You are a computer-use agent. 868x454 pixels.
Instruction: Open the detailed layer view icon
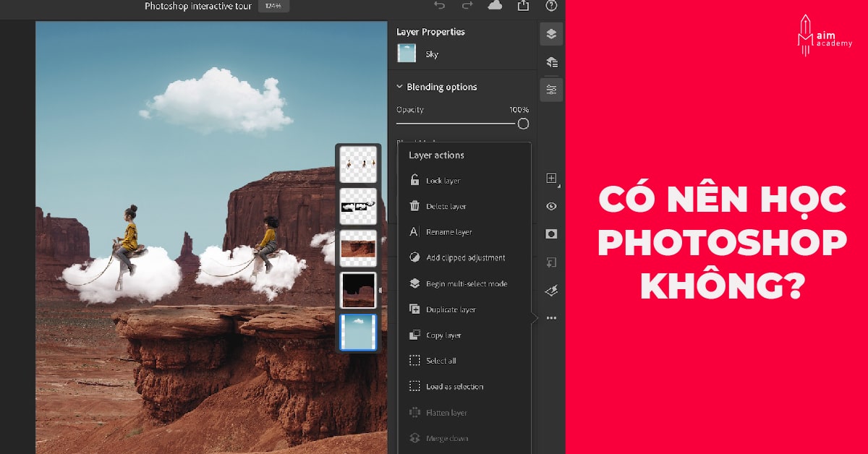[551, 62]
